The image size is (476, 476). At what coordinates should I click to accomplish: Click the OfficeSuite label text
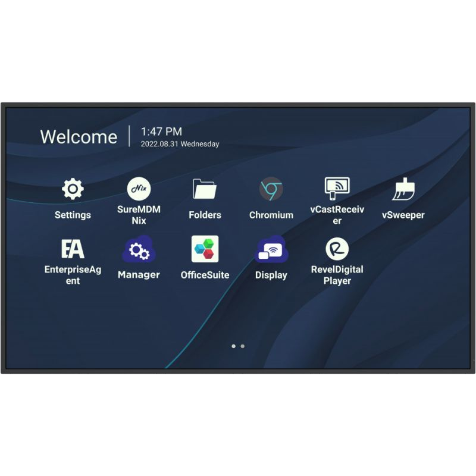(x=205, y=275)
